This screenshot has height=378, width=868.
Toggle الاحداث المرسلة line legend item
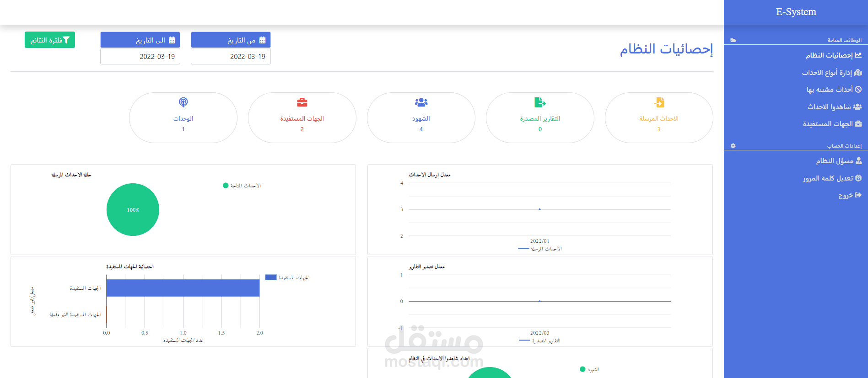click(x=540, y=249)
